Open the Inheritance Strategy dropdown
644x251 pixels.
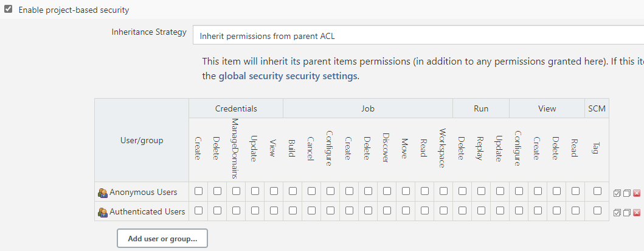pos(418,35)
